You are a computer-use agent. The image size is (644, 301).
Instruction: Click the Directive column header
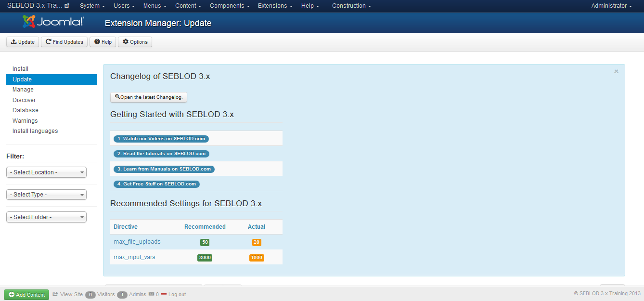point(126,227)
